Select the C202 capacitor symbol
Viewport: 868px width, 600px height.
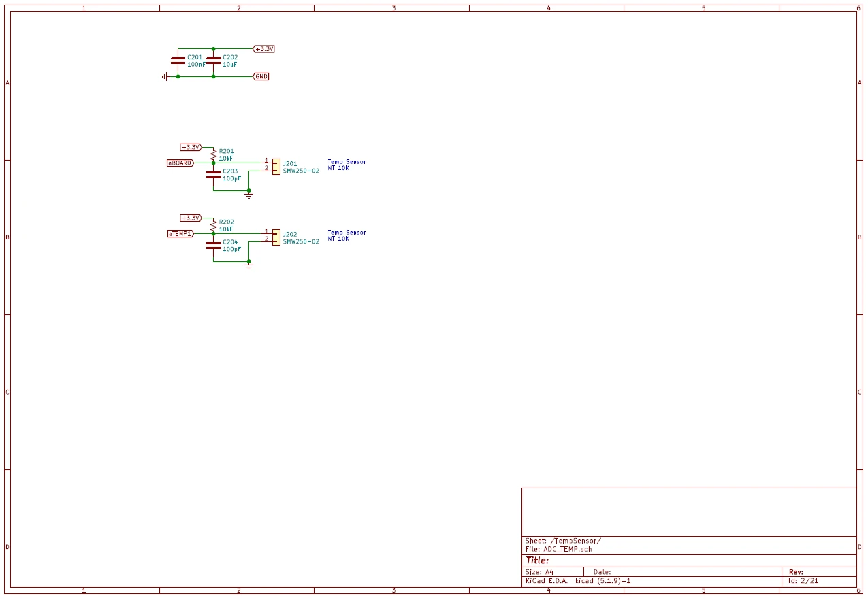(214, 61)
